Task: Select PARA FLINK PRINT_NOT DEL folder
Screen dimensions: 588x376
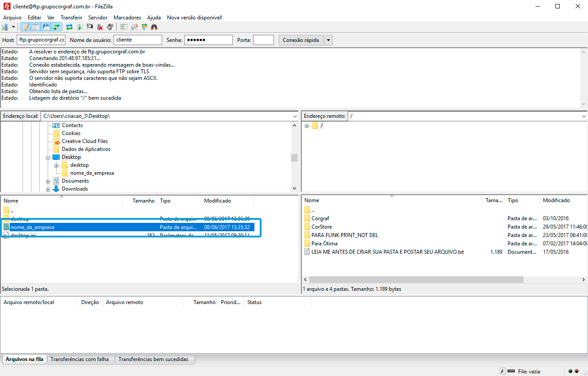Action: point(345,235)
